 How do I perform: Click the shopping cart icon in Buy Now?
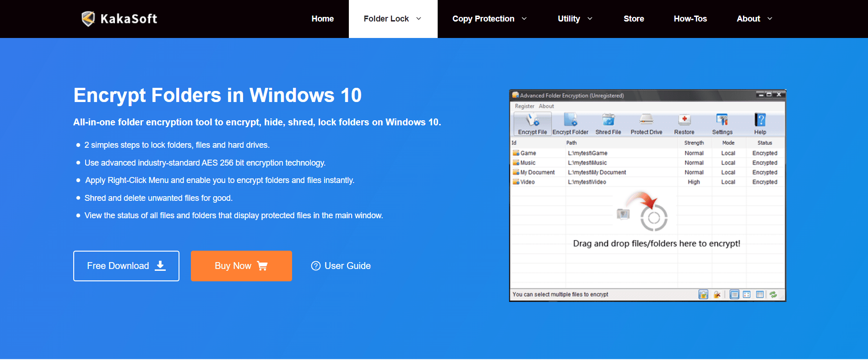point(262,266)
